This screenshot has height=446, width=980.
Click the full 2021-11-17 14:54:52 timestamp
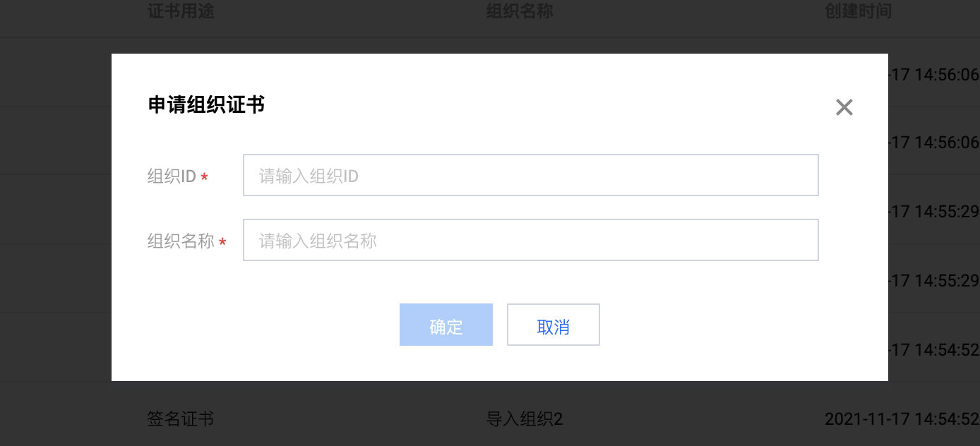(902, 419)
